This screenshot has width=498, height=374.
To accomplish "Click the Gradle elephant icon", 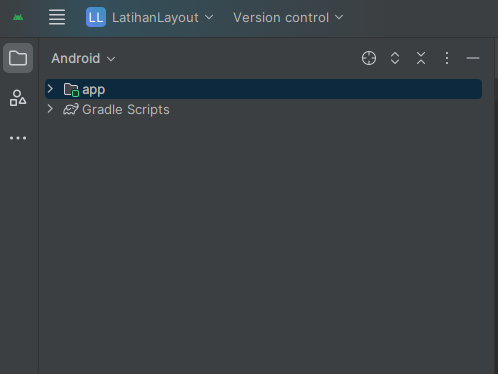I will click(71, 109).
